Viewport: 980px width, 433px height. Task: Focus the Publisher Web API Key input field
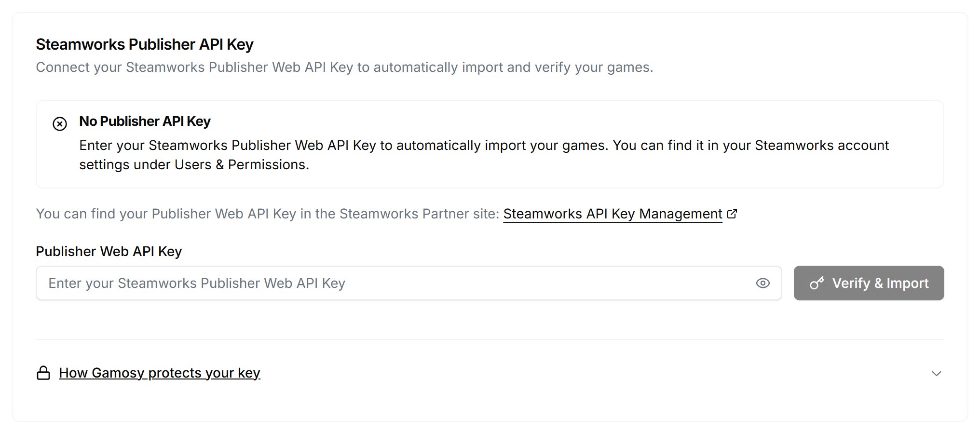tap(408, 283)
